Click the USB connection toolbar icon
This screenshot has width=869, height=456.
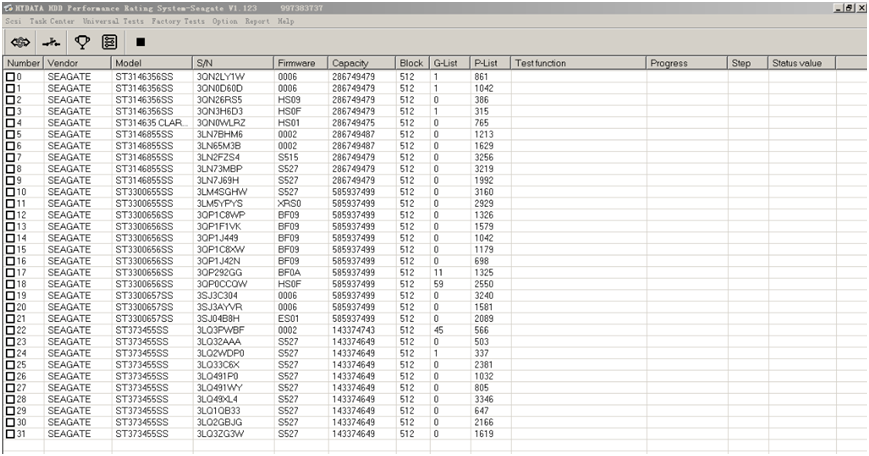[51, 42]
